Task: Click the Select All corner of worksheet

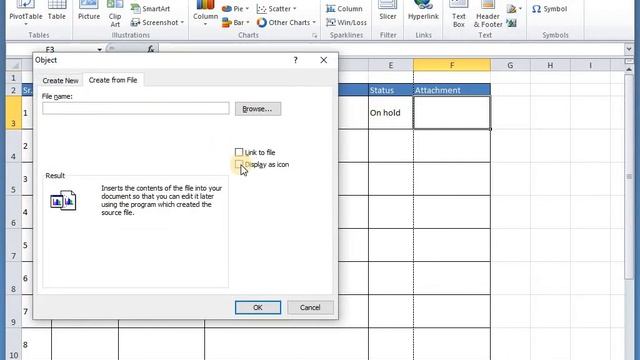Action: click(x=14, y=65)
